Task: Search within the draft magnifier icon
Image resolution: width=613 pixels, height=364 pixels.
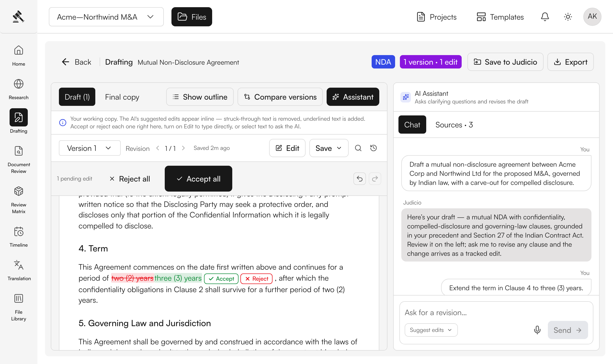Action: pyautogui.click(x=358, y=148)
